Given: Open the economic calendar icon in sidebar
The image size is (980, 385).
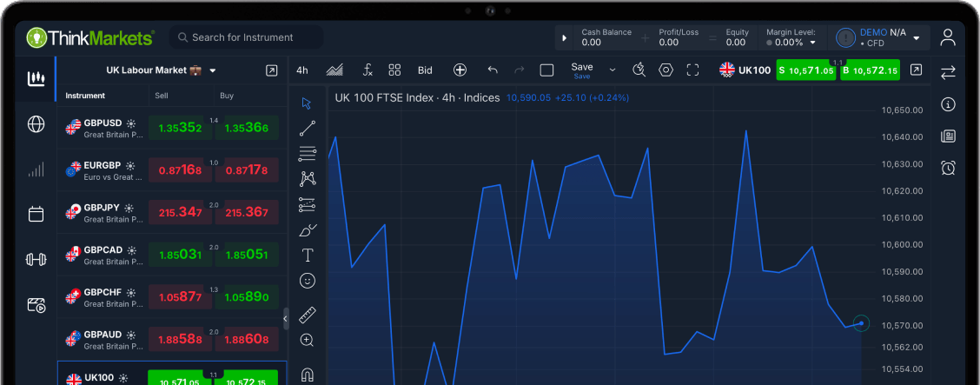Looking at the screenshot, I should (36, 215).
